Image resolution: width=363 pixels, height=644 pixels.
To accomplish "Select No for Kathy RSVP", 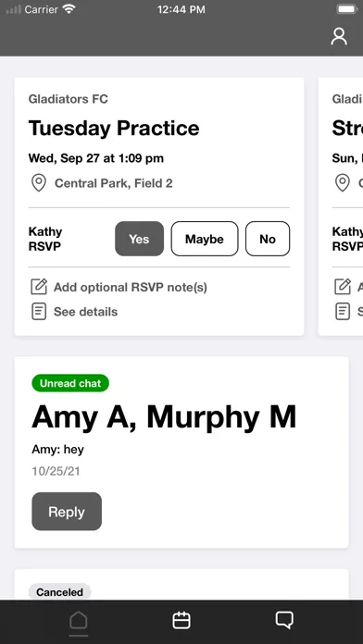I will 268,239.
